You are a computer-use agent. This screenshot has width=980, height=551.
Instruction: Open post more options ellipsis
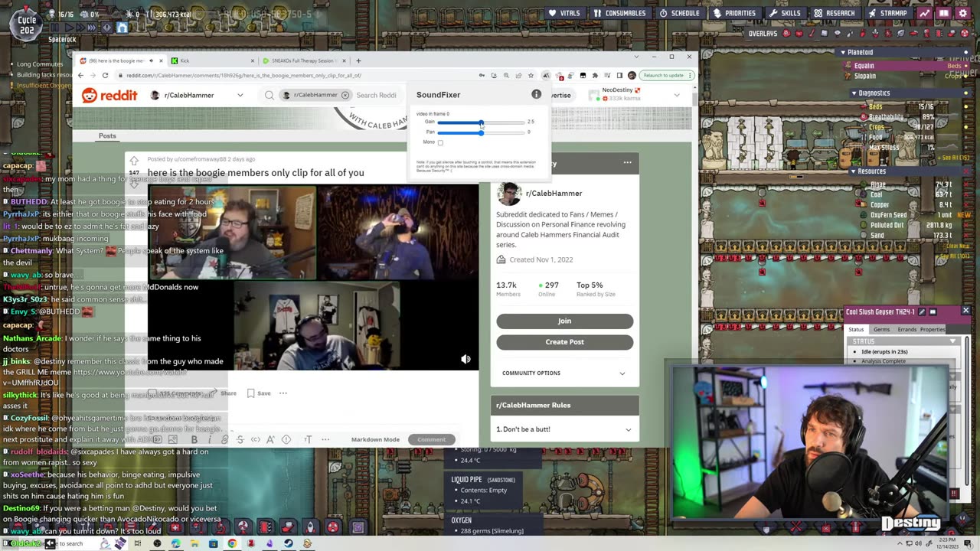[x=283, y=393]
